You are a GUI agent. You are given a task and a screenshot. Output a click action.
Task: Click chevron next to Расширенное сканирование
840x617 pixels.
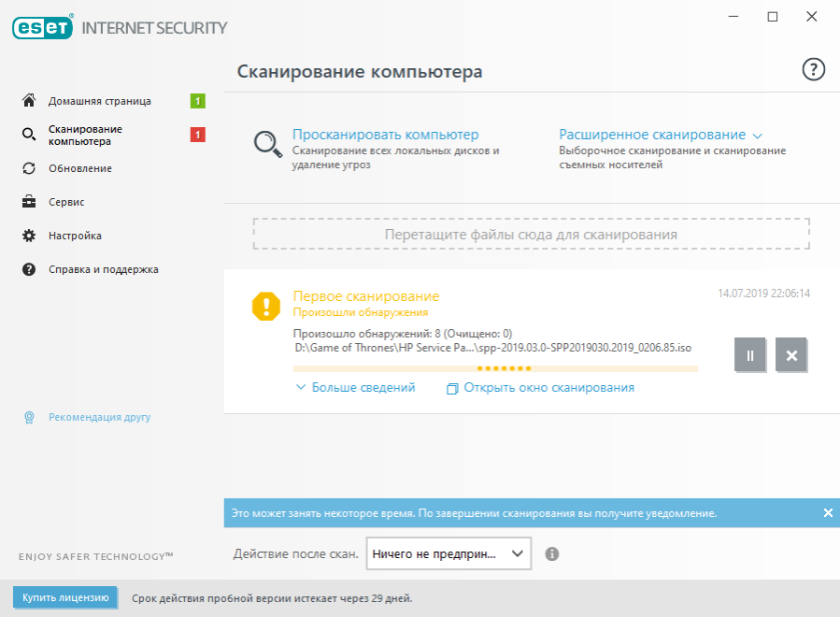[x=757, y=136]
